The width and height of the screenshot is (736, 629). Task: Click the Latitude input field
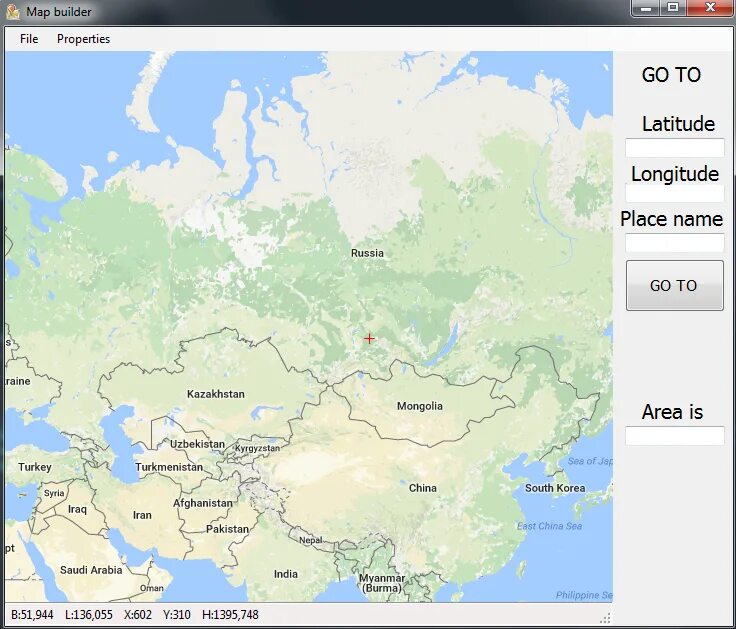tap(675, 148)
